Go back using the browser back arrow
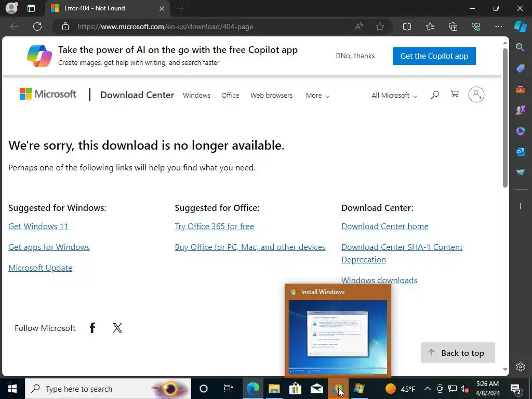The height and width of the screenshot is (399, 532). pos(14,26)
